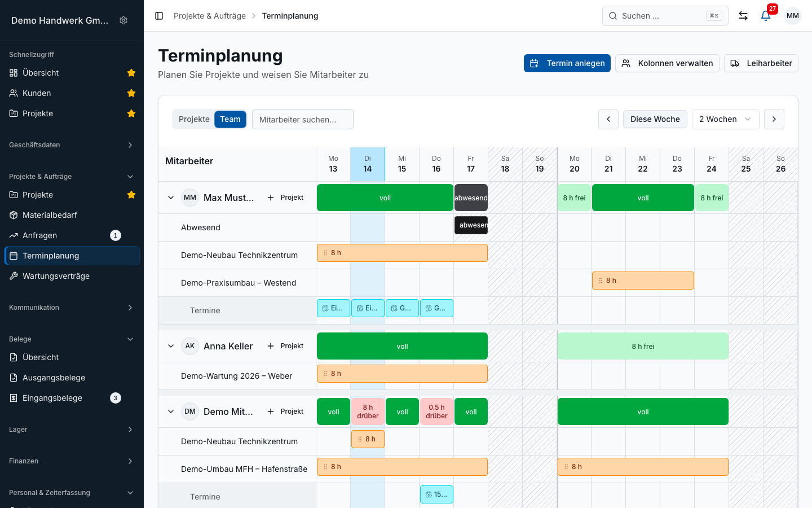812x508 pixels.
Task: Click Termin anlegen button
Action: 567,63
